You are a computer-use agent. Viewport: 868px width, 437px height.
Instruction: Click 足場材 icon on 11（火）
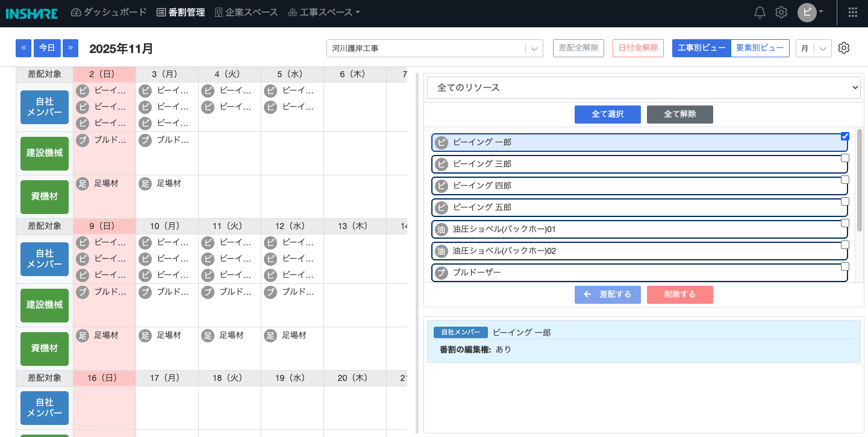(208, 336)
